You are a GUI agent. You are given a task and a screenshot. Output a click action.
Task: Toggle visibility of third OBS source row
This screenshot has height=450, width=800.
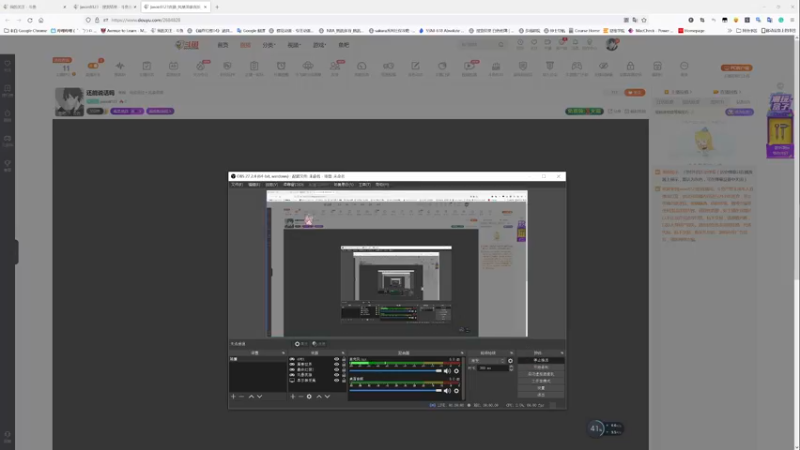pos(336,369)
